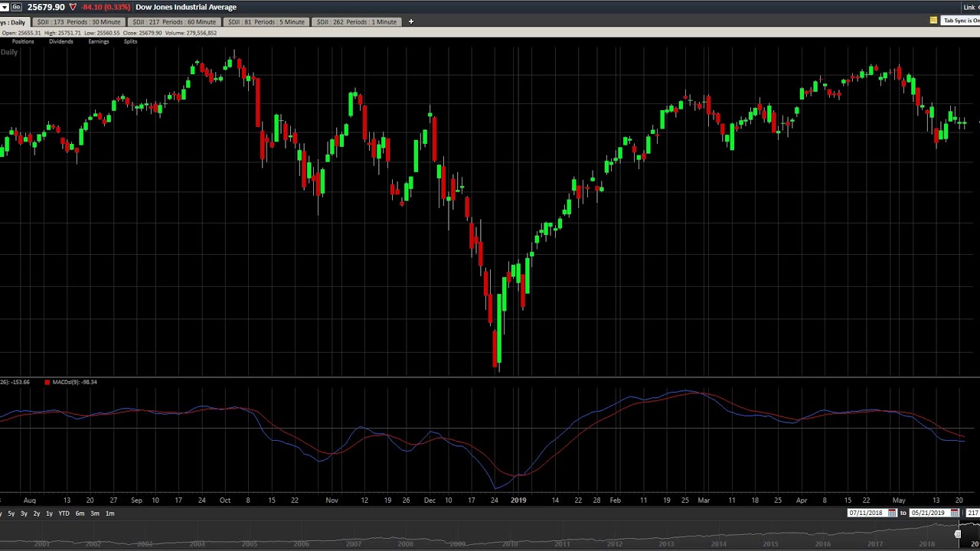This screenshot has width=980, height=551.
Task: Edit the start date field 07/11/2018
Action: coord(866,513)
